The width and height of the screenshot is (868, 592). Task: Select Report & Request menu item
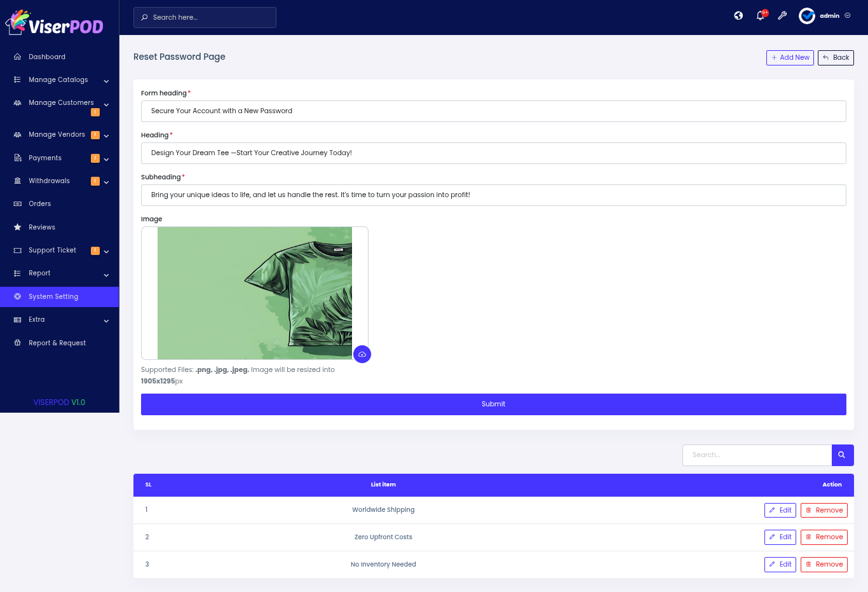(57, 343)
